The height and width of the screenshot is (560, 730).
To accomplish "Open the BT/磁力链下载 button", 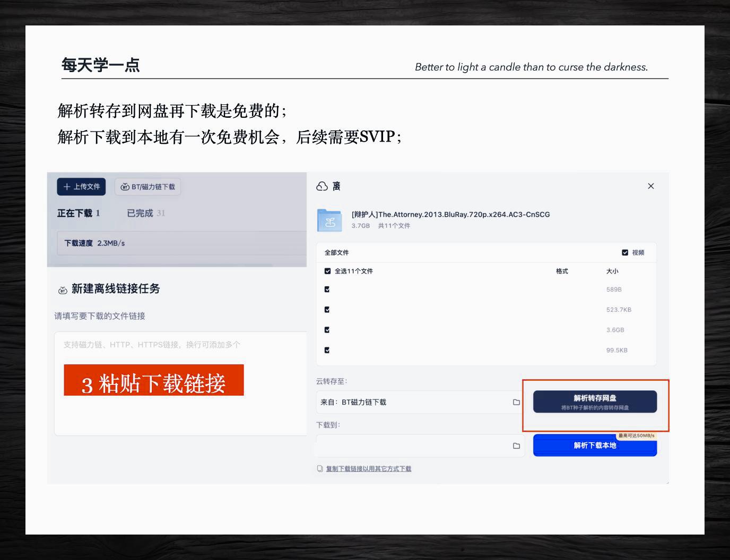I will tap(148, 187).
